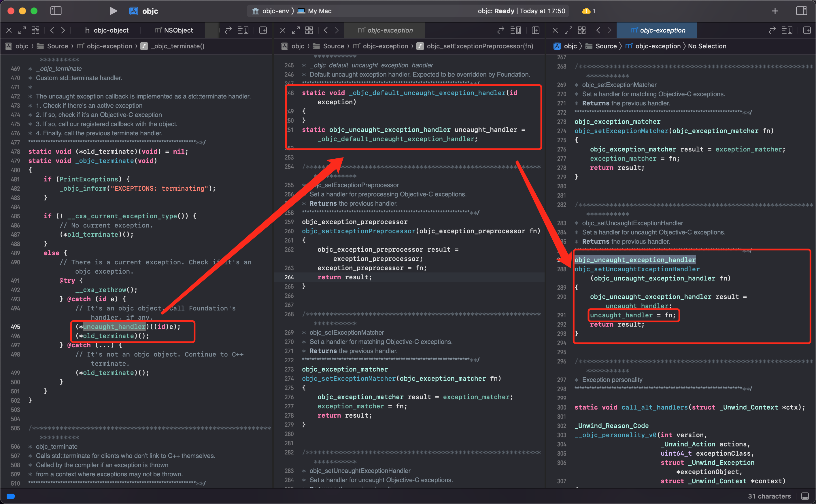The height and width of the screenshot is (504, 816).
Task: Click add editor icon in left pane
Action: [x=263, y=30]
